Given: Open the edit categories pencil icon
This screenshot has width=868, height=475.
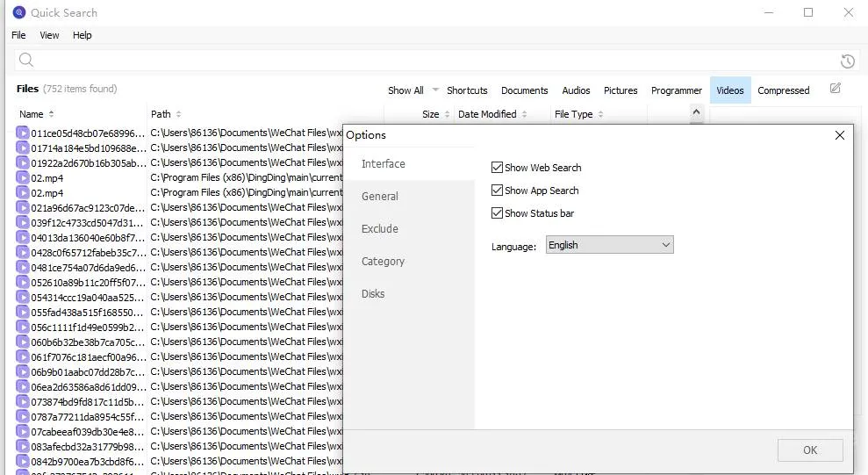Looking at the screenshot, I should pos(836,88).
